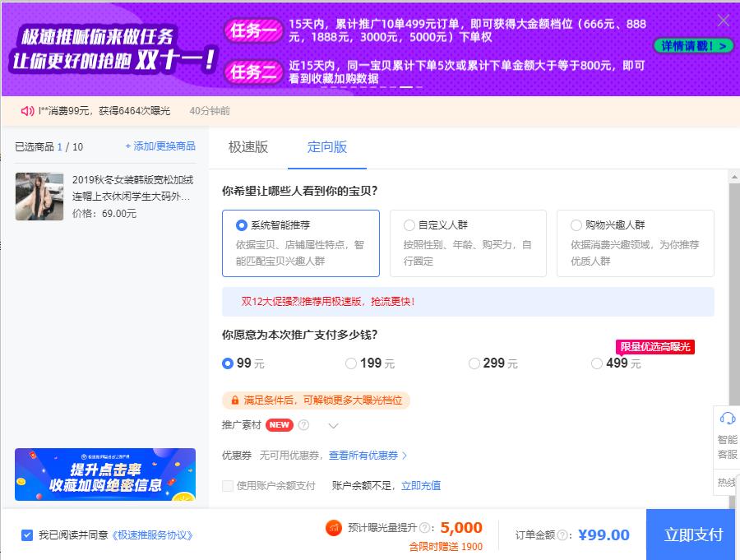740x560 pixels.
Task: Expand the 推广素材 dropdown chevron
Action: tap(334, 427)
